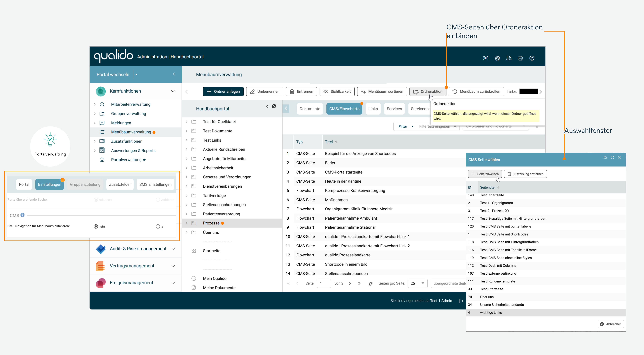This screenshot has width=644, height=355.
Task: Expand Test für Quelldatei folder
Action: 187,122
